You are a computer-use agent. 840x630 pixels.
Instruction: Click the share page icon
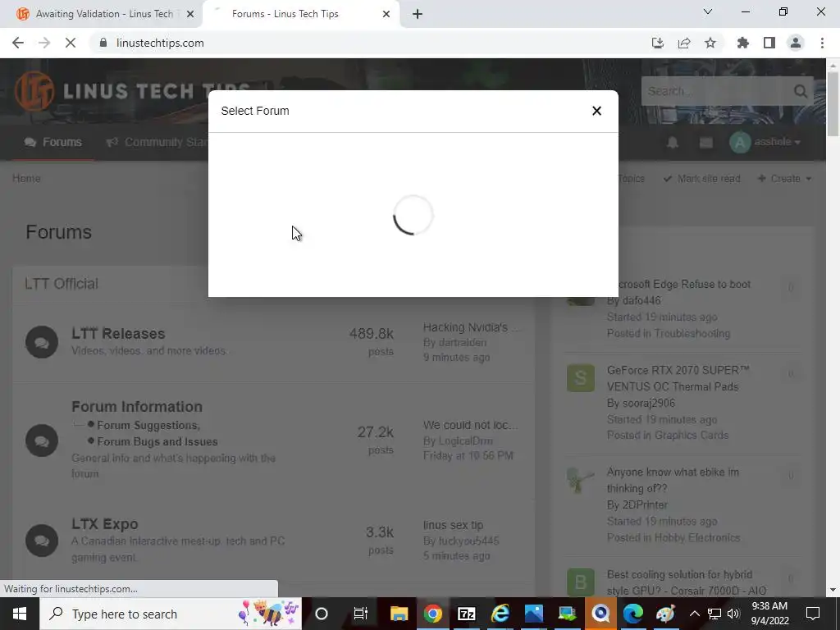pos(684,43)
